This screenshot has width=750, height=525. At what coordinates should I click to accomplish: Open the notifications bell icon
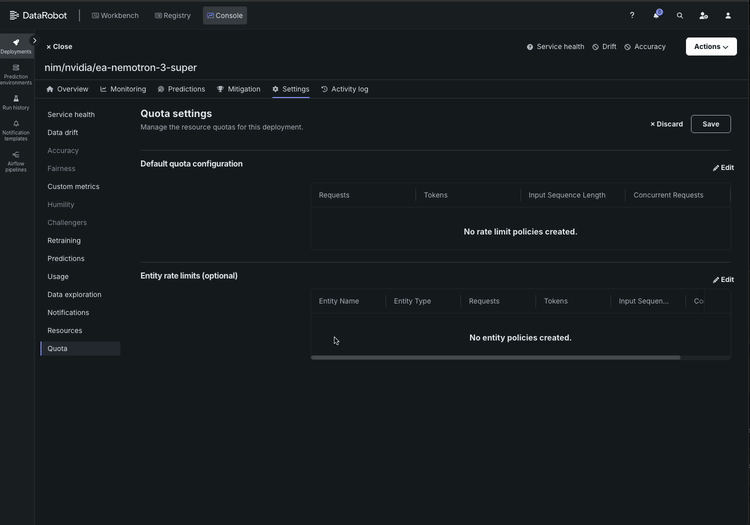tap(657, 15)
